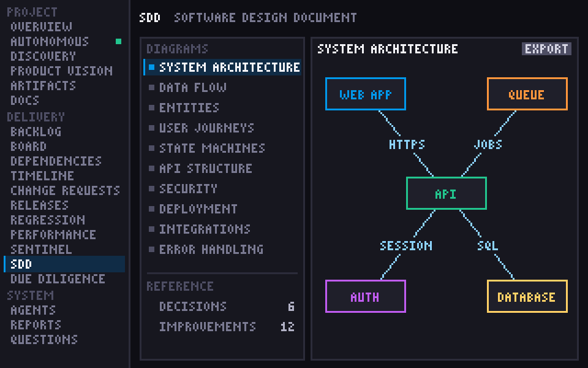Select the Auth node
The width and height of the screenshot is (588, 368).
pos(366,296)
